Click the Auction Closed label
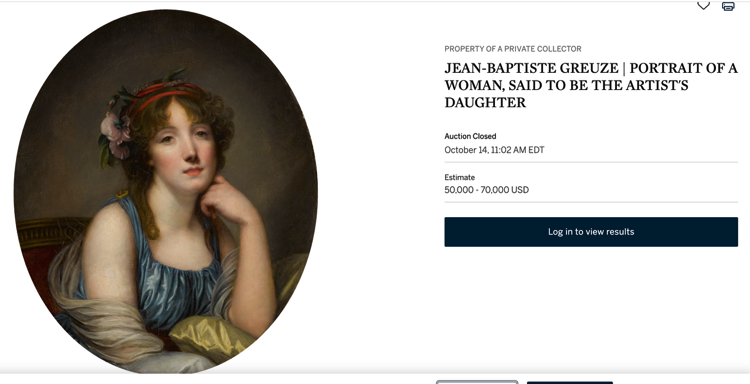 (470, 136)
